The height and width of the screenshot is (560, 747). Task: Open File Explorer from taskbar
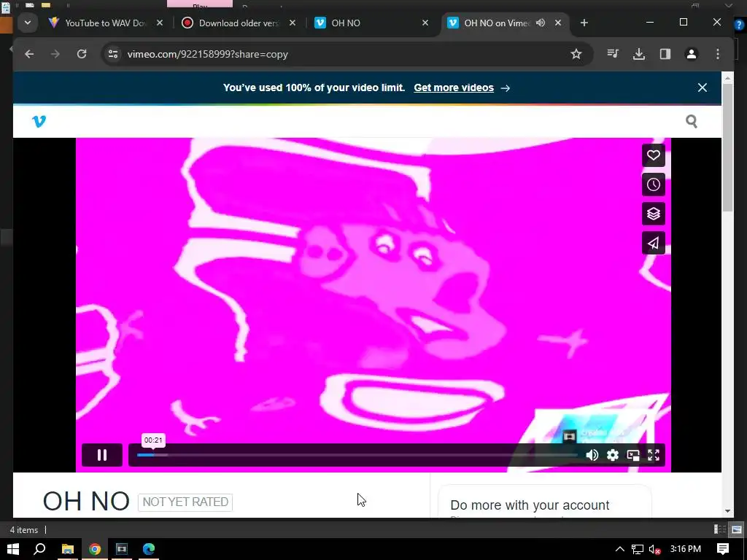point(68,549)
